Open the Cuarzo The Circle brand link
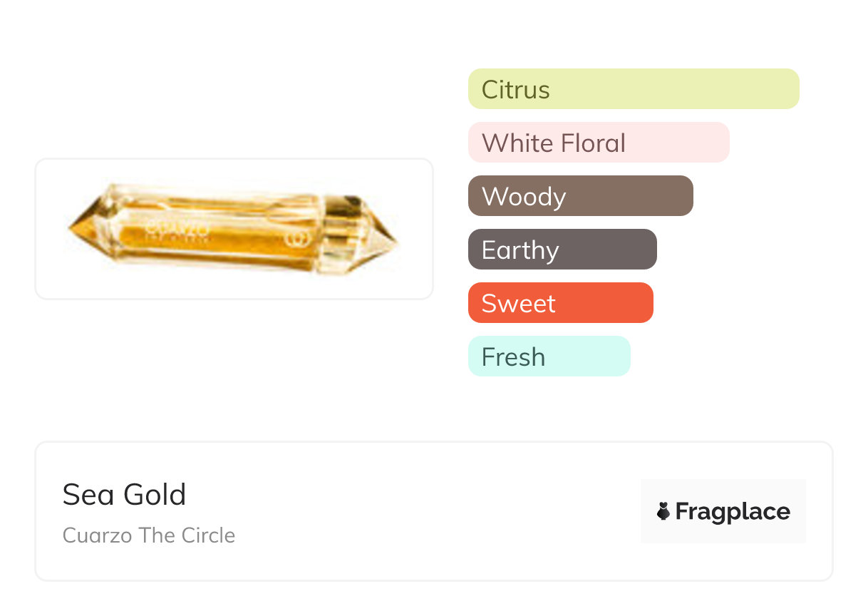The height and width of the screenshot is (616, 868). tap(149, 535)
